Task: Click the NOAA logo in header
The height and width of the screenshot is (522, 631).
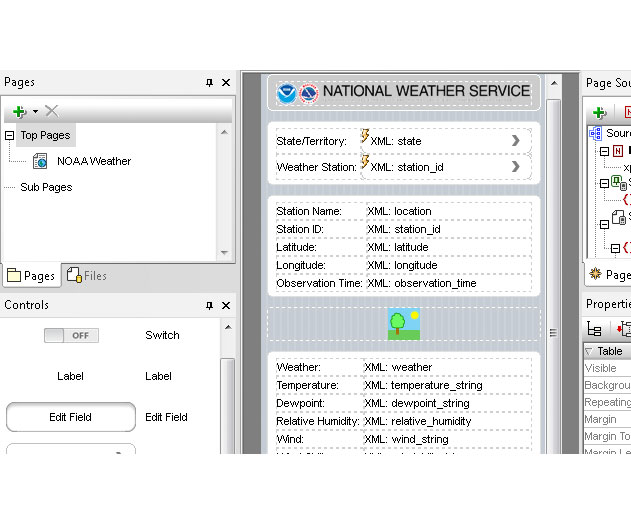Action: click(287, 93)
